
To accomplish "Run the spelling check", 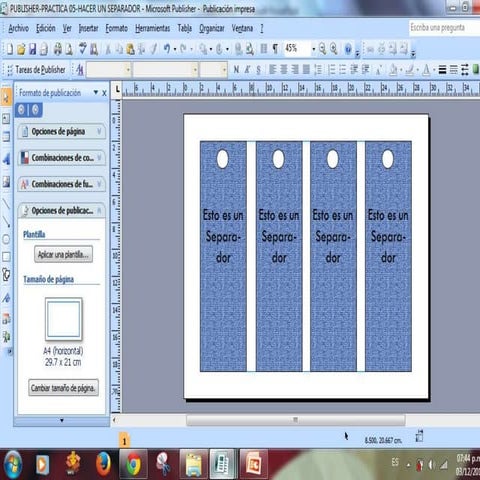I will [83, 49].
